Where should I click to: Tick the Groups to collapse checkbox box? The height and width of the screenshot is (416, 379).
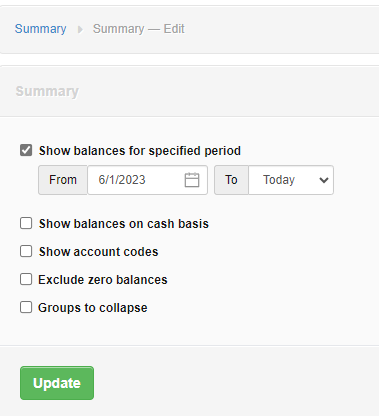[26, 307]
